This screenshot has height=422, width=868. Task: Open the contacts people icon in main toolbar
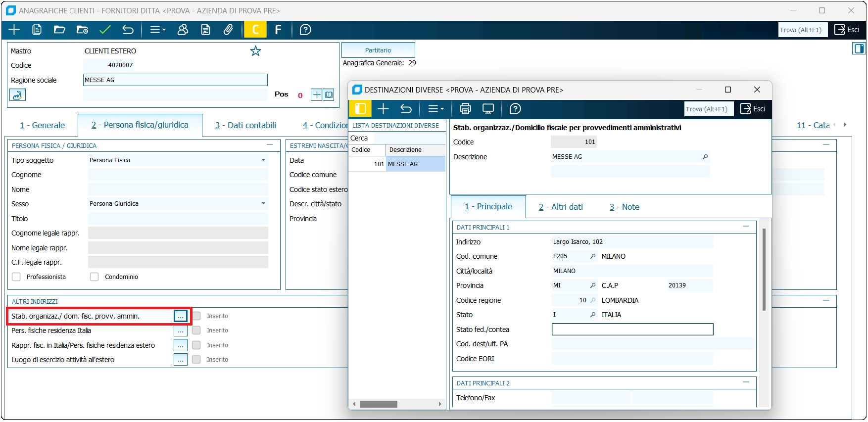(183, 30)
